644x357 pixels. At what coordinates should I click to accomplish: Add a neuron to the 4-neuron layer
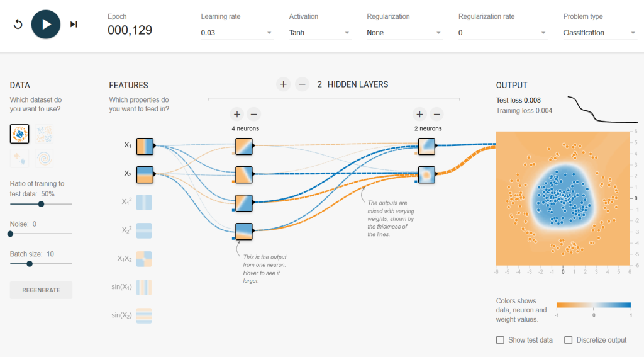coord(237,114)
